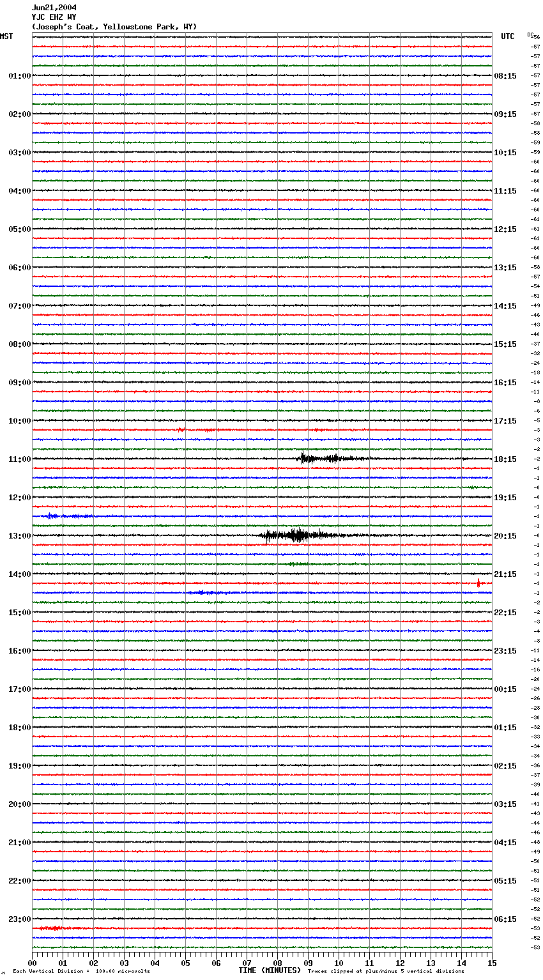Click the 00:15 UTC time label

[x=505, y=689]
